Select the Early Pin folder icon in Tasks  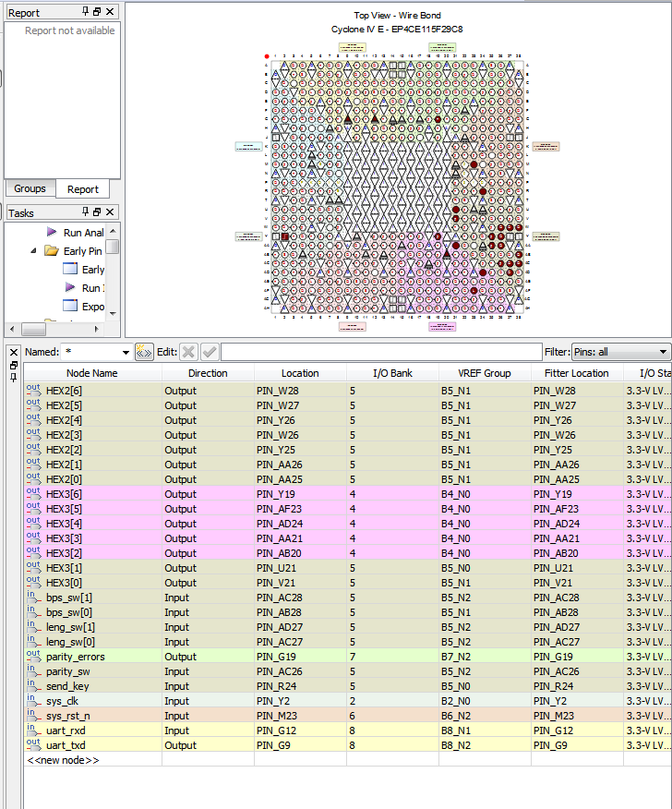click(x=52, y=251)
